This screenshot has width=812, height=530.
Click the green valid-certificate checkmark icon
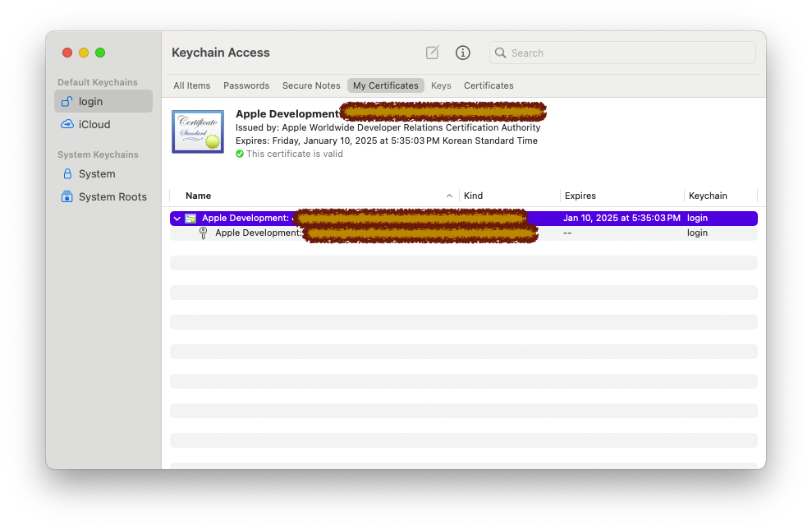click(239, 154)
